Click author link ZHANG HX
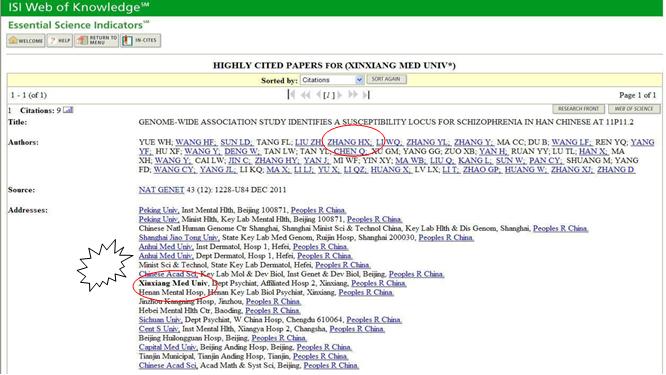This screenshot has height=375, width=666. tap(350, 142)
